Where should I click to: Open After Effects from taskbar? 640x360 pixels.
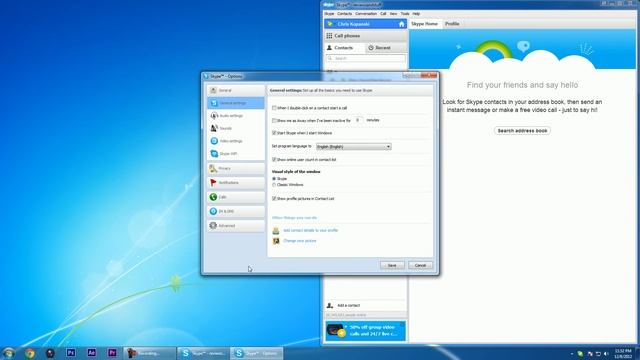point(91,353)
